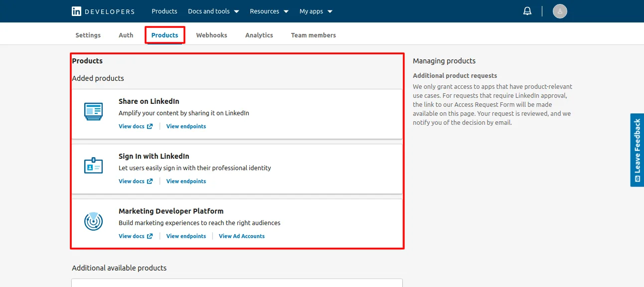Switch to the Settings tab

pos(88,35)
